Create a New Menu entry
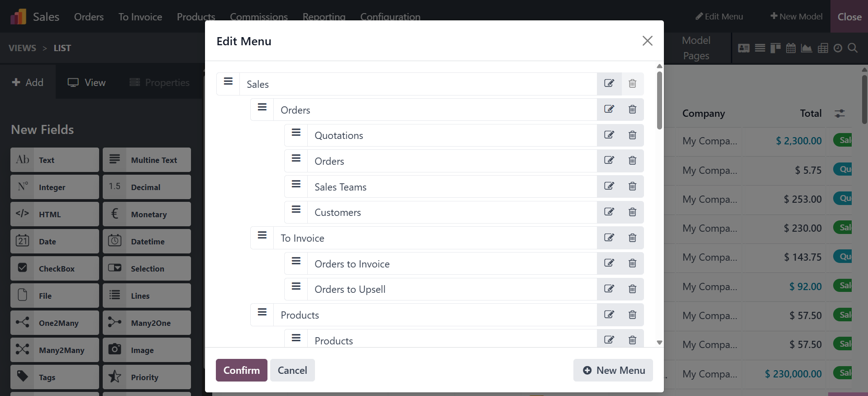This screenshot has width=868, height=396. click(x=613, y=370)
